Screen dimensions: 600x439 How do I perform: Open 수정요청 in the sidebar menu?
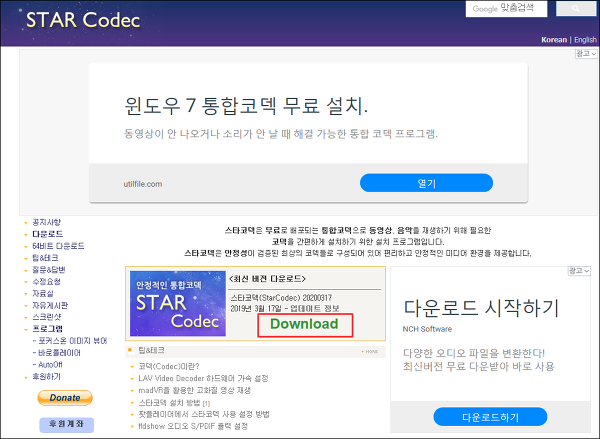point(46,282)
